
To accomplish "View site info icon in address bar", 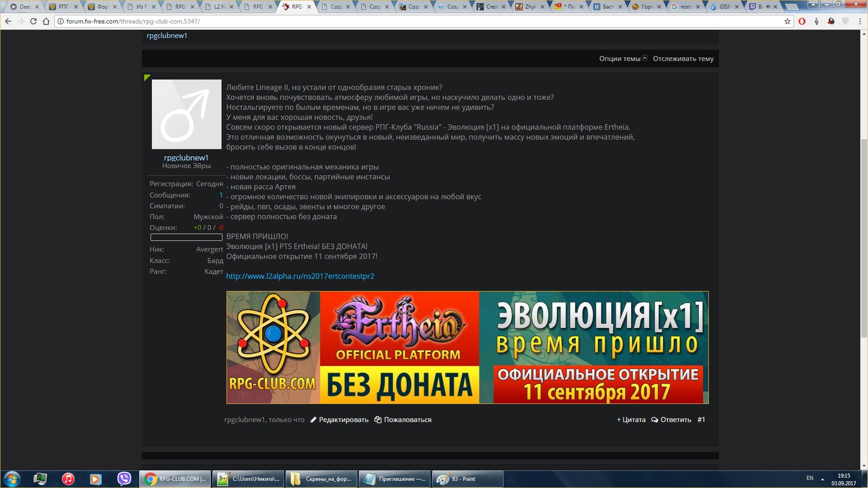I will point(61,21).
